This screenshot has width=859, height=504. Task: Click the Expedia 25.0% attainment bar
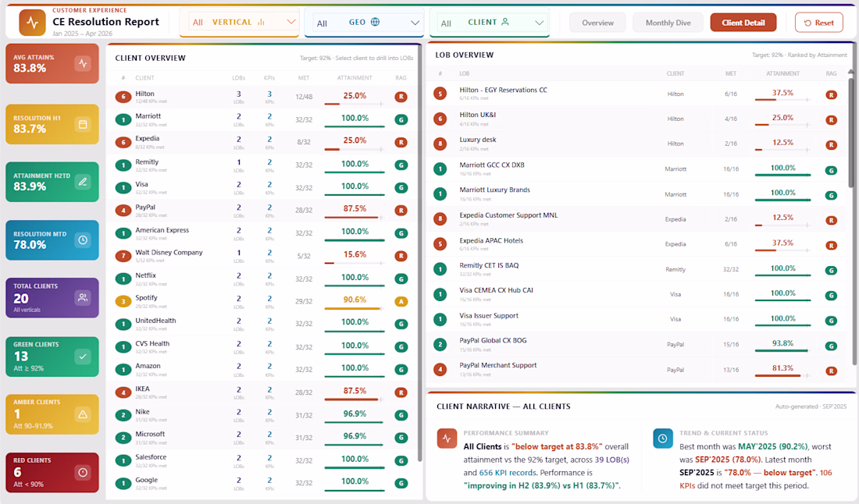pyautogui.click(x=355, y=149)
